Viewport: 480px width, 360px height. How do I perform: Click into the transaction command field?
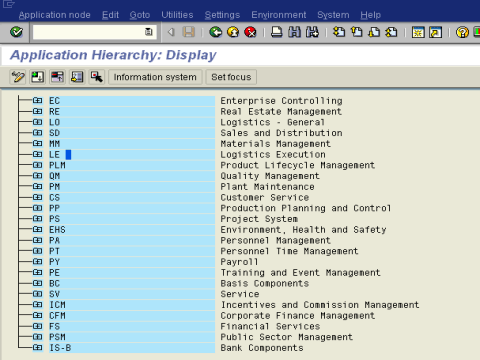tap(90, 32)
